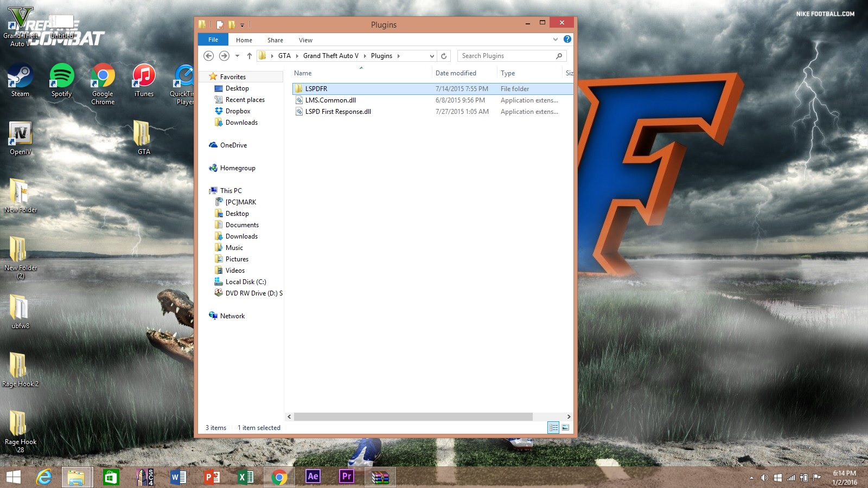
Task: Open Steam from the desktop
Action: pos(20,80)
